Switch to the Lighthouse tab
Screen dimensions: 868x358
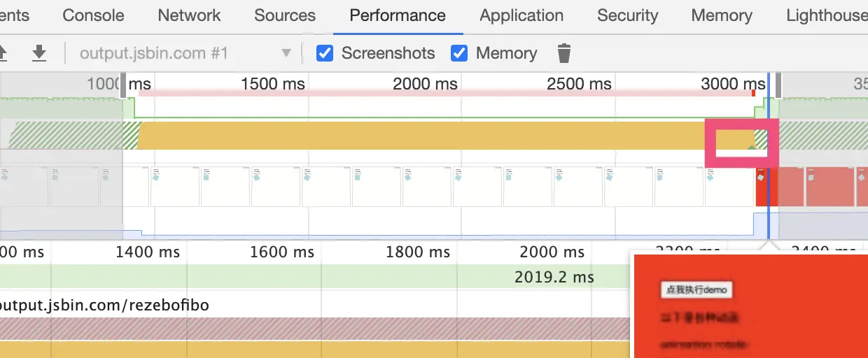tap(827, 15)
